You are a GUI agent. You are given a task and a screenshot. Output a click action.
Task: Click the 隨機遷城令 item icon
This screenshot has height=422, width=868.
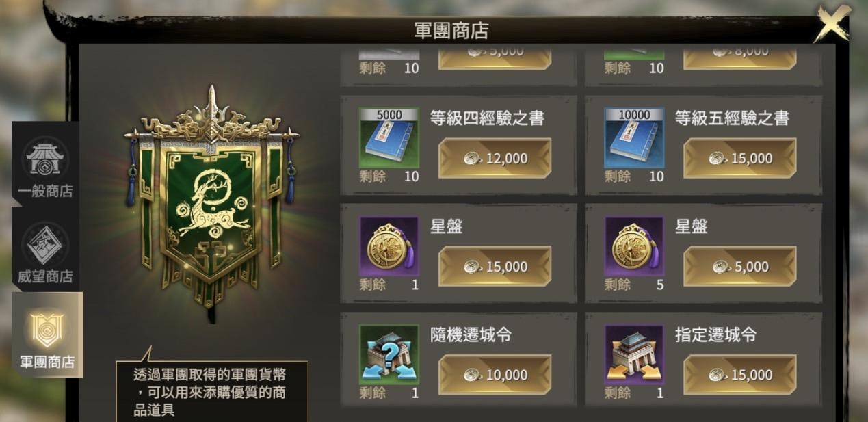(x=389, y=354)
